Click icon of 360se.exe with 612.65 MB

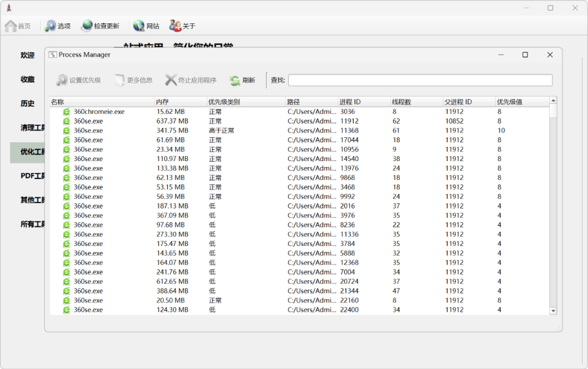click(66, 281)
